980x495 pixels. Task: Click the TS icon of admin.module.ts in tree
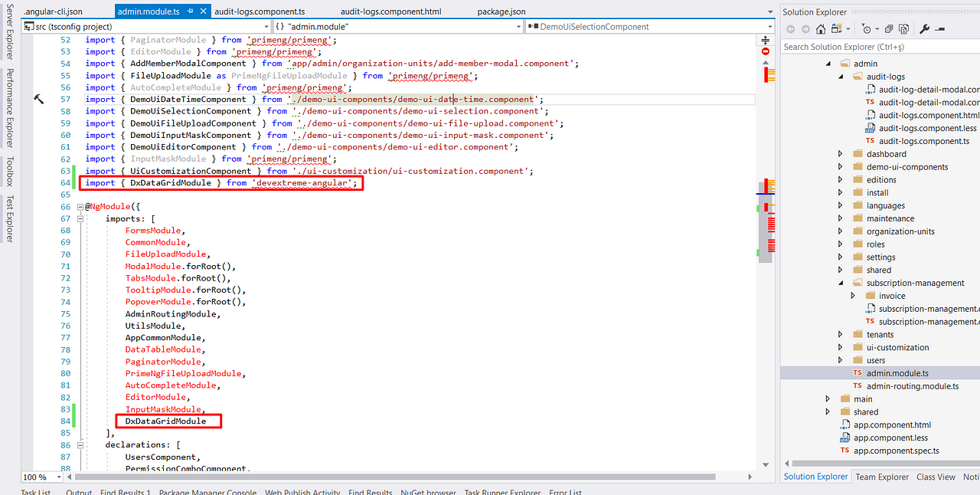coord(857,373)
